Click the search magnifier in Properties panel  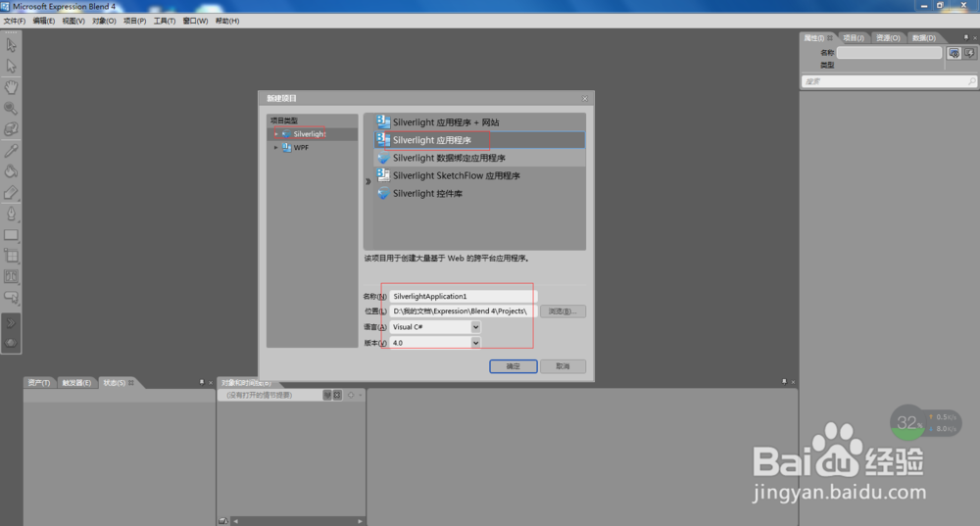pos(971,81)
